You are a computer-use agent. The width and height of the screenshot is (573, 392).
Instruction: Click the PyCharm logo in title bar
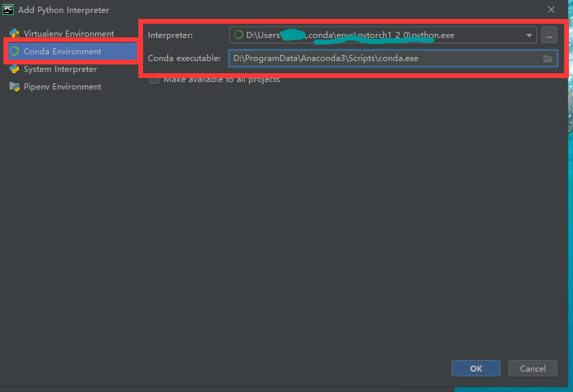pos(8,9)
